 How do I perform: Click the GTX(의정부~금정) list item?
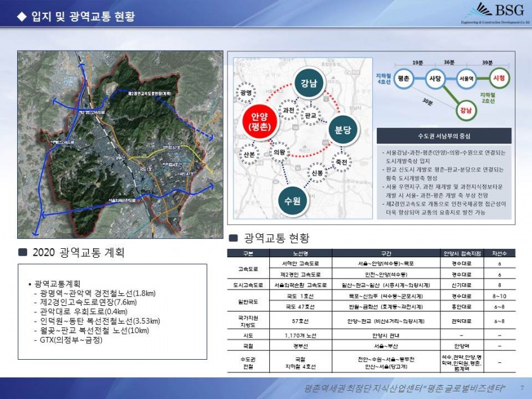click(68, 340)
